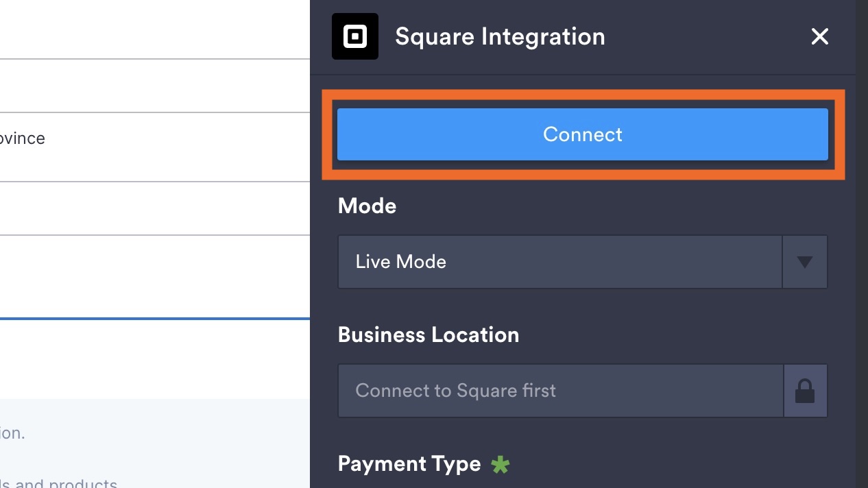
Task: Click the Mode label
Action: pyautogui.click(x=367, y=206)
